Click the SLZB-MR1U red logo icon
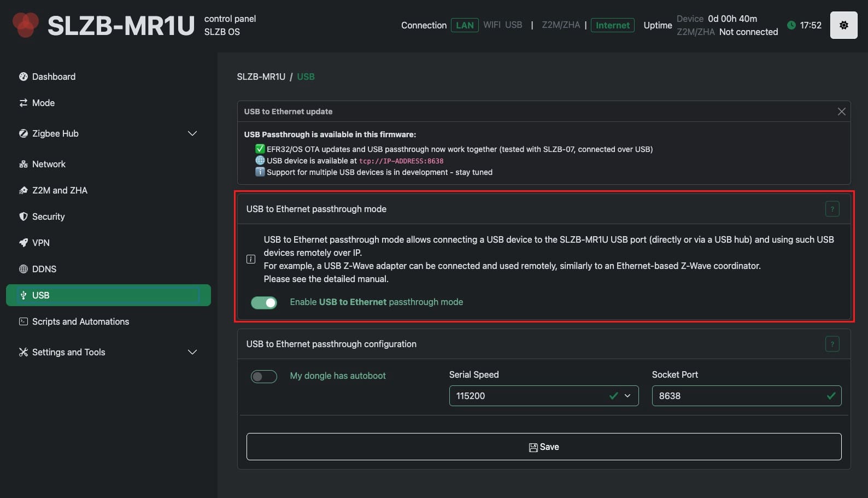 click(25, 25)
